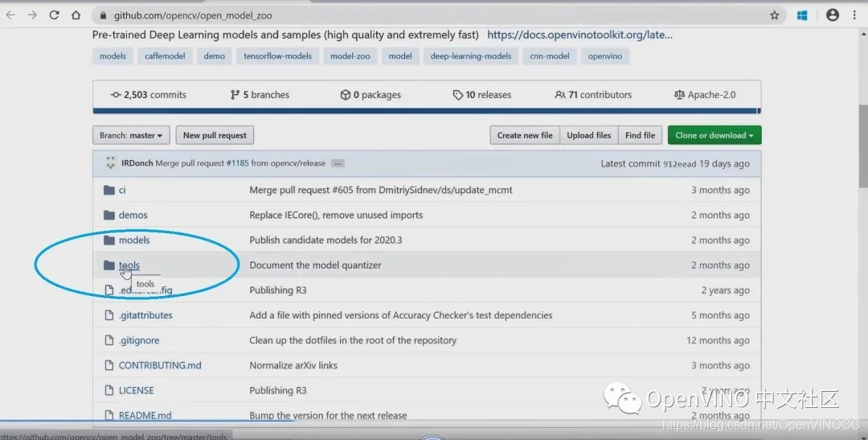The height and width of the screenshot is (440, 868).
Task: Open the 10 releases link
Action: click(x=481, y=95)
